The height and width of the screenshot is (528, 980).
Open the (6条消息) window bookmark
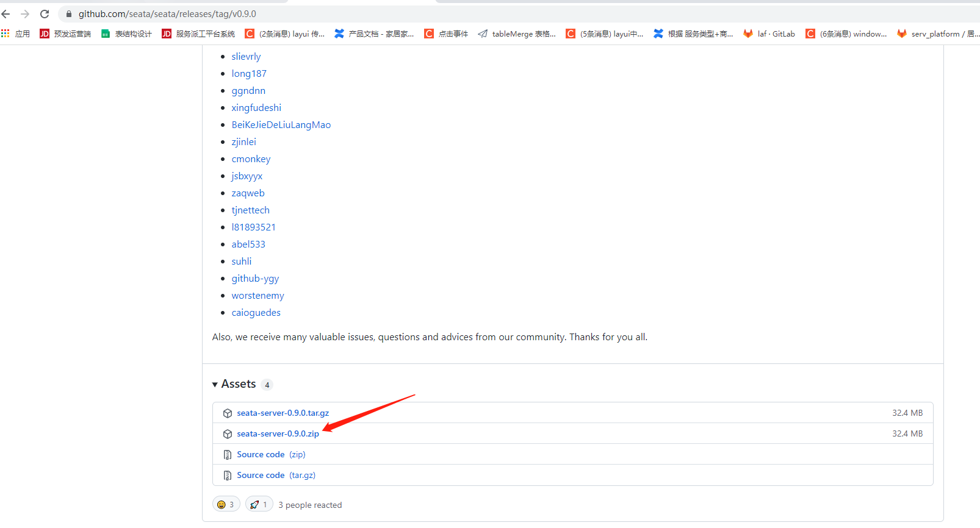pyautogui.click(x=846, y=34)
